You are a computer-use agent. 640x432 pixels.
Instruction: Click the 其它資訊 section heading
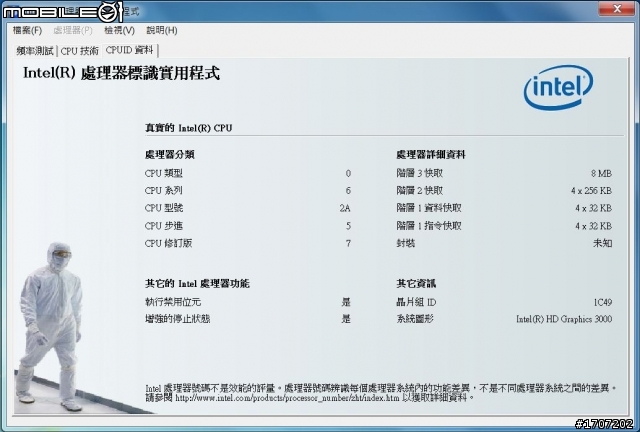pyautogui.click(x=416, y=284)
